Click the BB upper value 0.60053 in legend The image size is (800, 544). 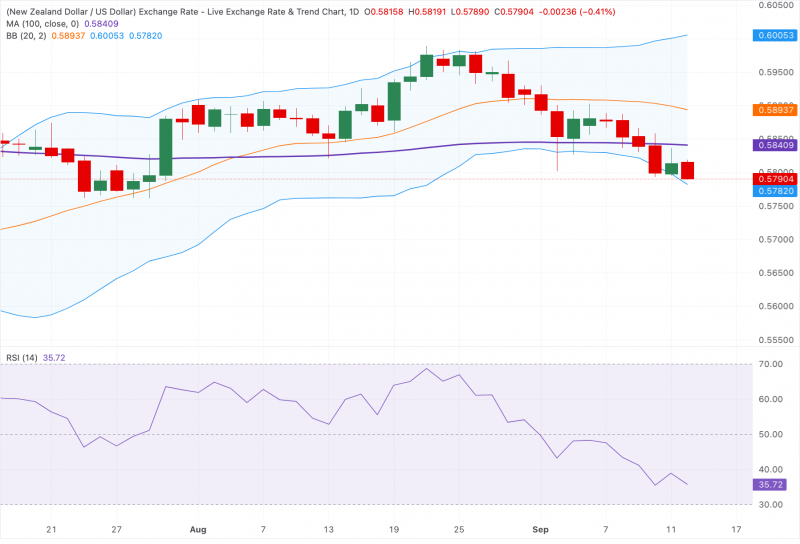click(107, 36)
